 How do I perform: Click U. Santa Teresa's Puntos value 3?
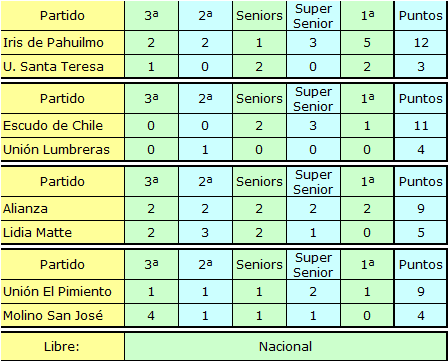(x=421, y=66)
